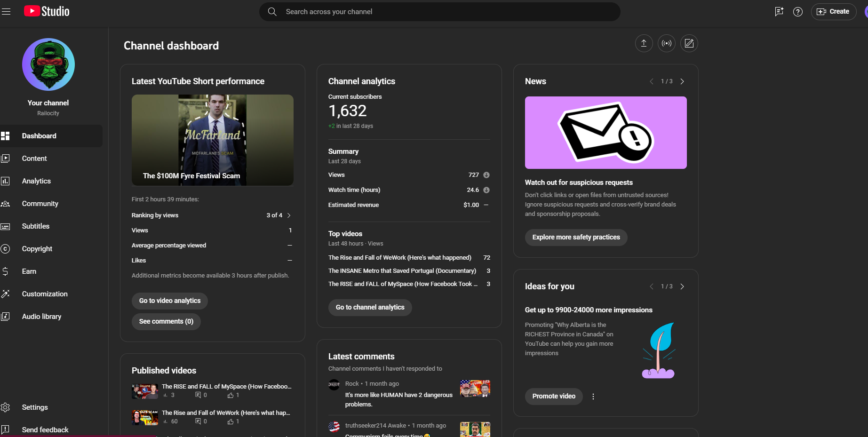Focus the Search across your channel field
The height and width of the screenshot is (437, 868).
tap(440, 12)
